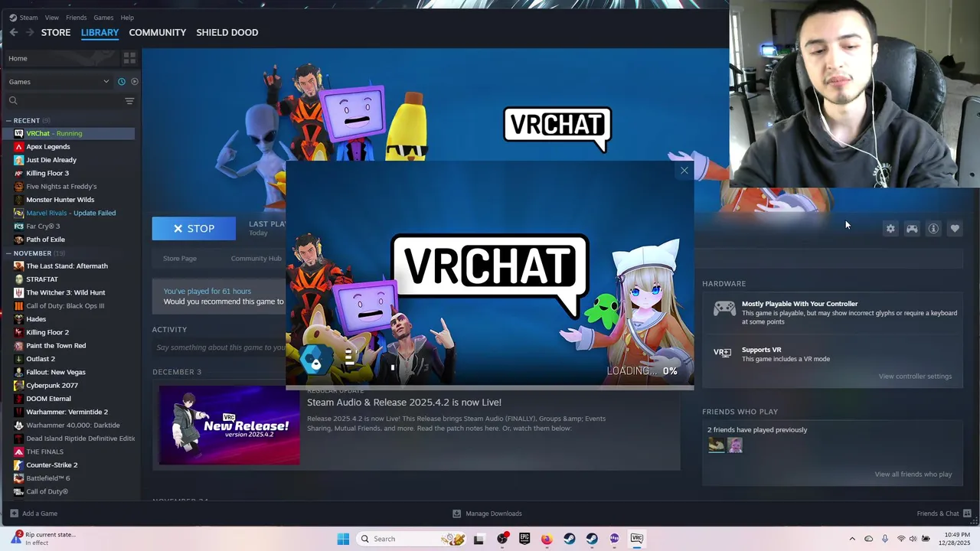This screenshot has height=551, width=980.
Task: Open VRChat game settings gear
Action: coord(890,228)
